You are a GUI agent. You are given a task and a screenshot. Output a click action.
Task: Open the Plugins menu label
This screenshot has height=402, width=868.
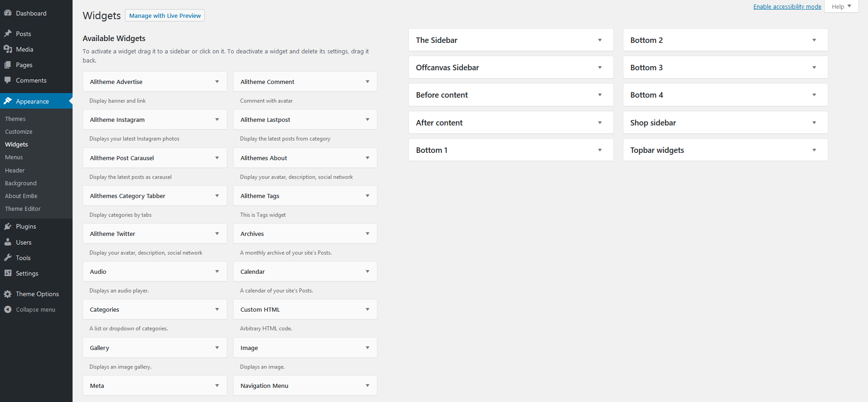pyautogui.click(x=26, y=226)
